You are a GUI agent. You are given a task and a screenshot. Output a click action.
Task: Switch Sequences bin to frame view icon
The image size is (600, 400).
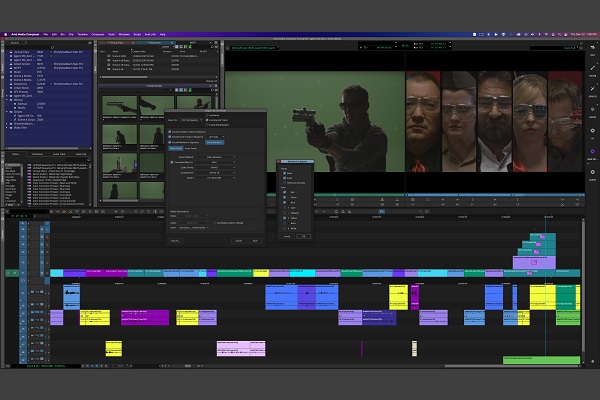pyautogui.click(x=181, y=47)
